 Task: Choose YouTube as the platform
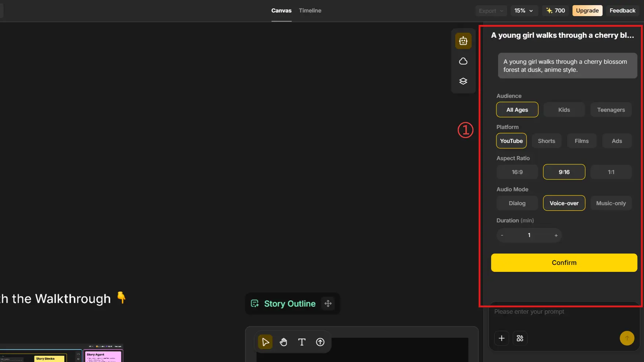click(511, 141)
